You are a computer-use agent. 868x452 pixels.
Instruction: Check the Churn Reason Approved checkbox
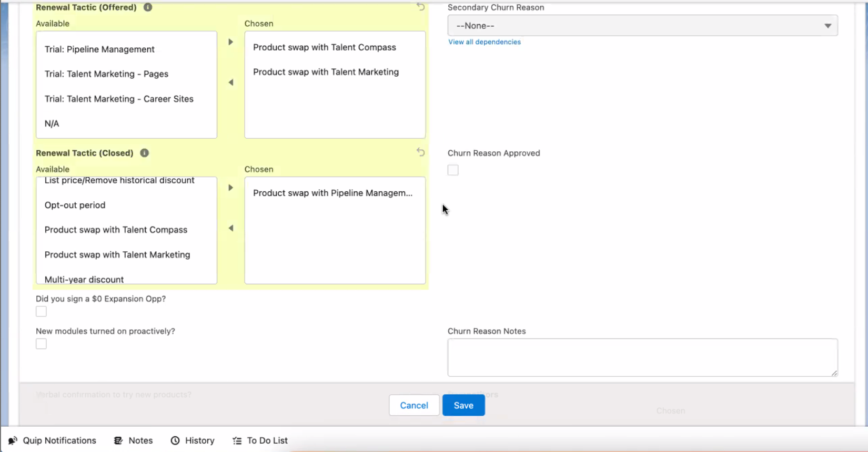453,170
